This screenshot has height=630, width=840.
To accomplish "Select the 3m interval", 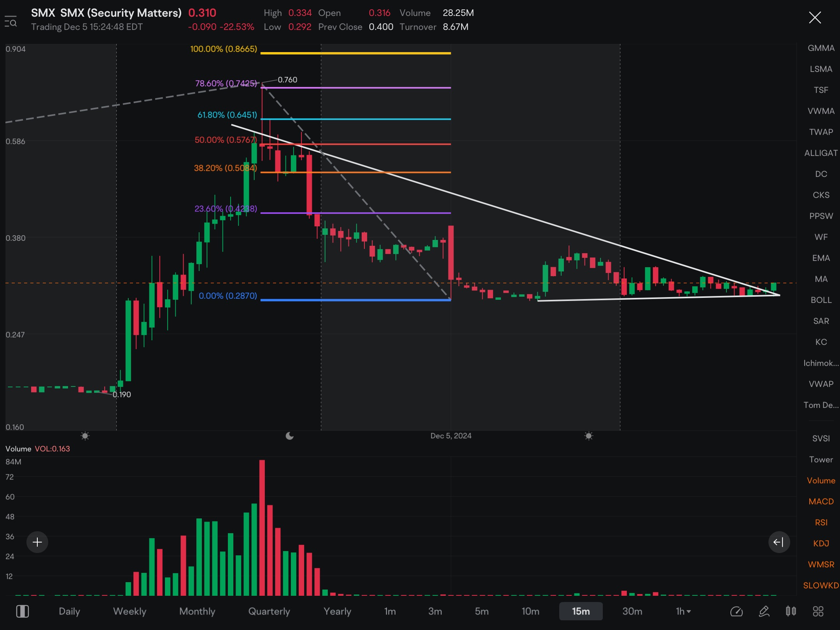I will (x=435, y=611).
